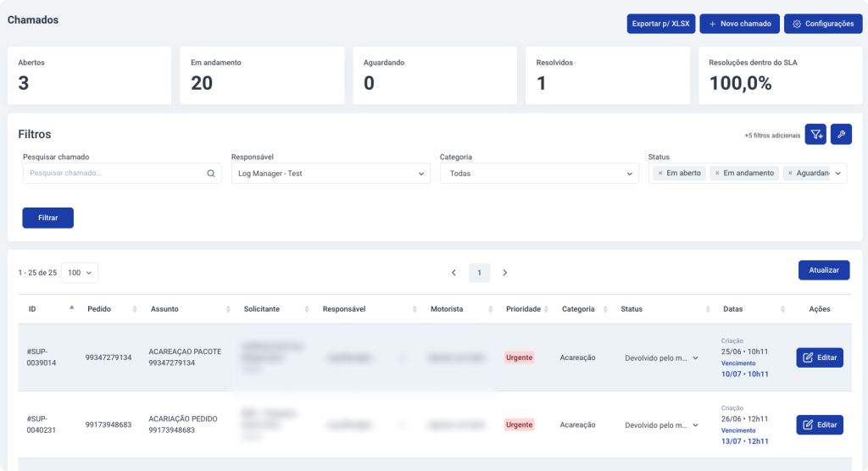Select page 1 in pagination
The width and height of the screenshot is (868, 471).
coord(480,273)
